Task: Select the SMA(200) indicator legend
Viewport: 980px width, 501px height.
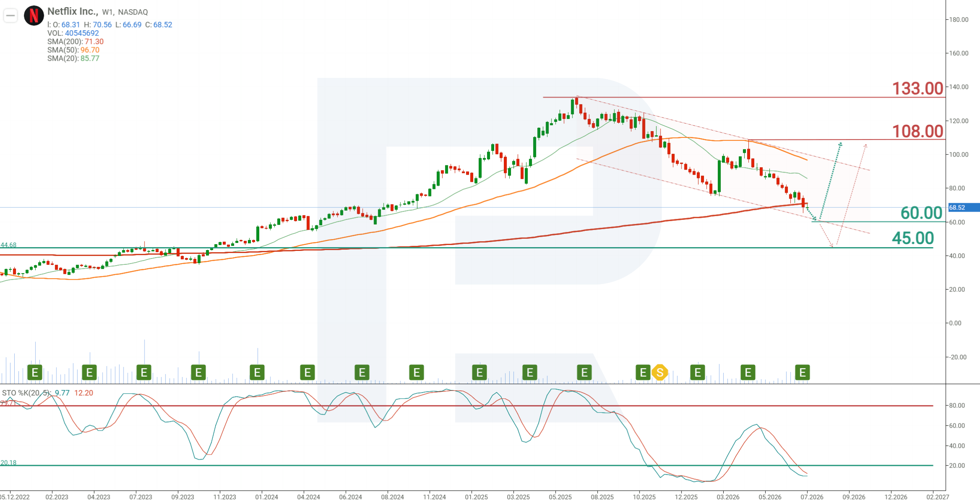Action: [75, 41]
